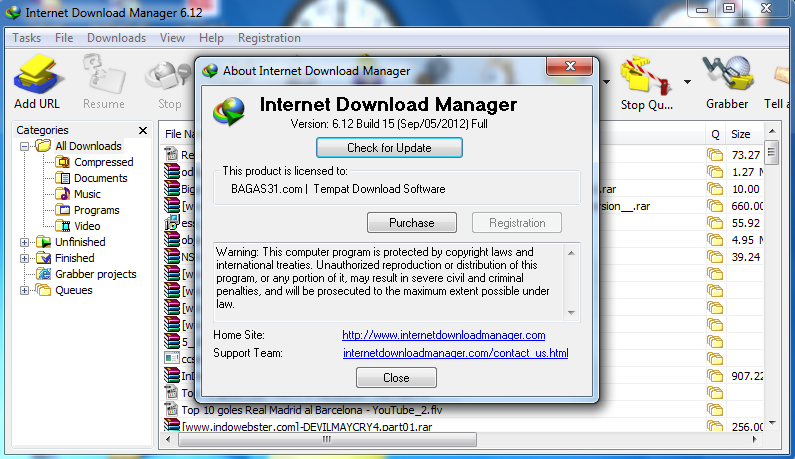Select the Music category icon
This screenshot has width=795, height=459.
coord(63,194)
